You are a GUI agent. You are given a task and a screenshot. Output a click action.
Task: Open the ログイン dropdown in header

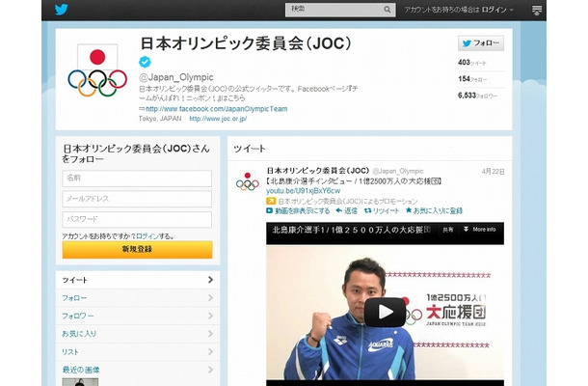(x=497, y=10)
